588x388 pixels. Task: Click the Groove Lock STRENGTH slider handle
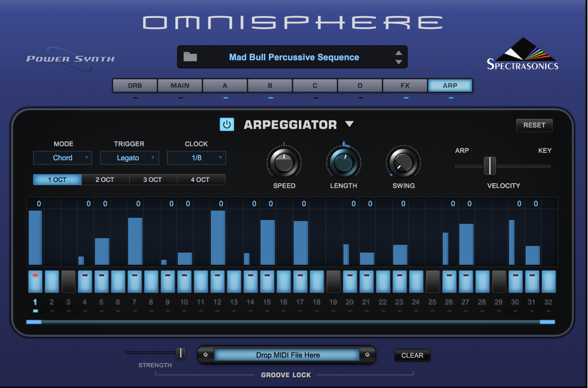pos(181,353)
